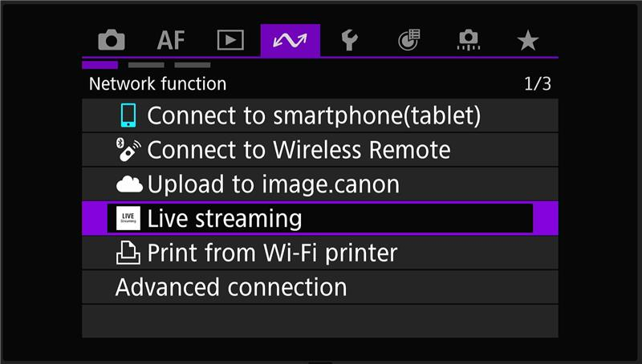Tap the cloud upload icon
Screen dimensions: 642x364
click(x=129, y=184)
